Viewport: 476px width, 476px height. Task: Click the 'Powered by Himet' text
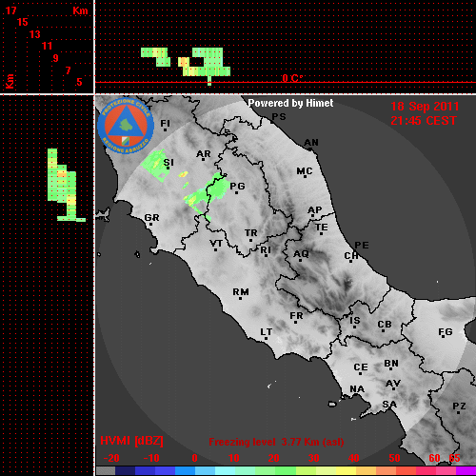click(290, 103)
